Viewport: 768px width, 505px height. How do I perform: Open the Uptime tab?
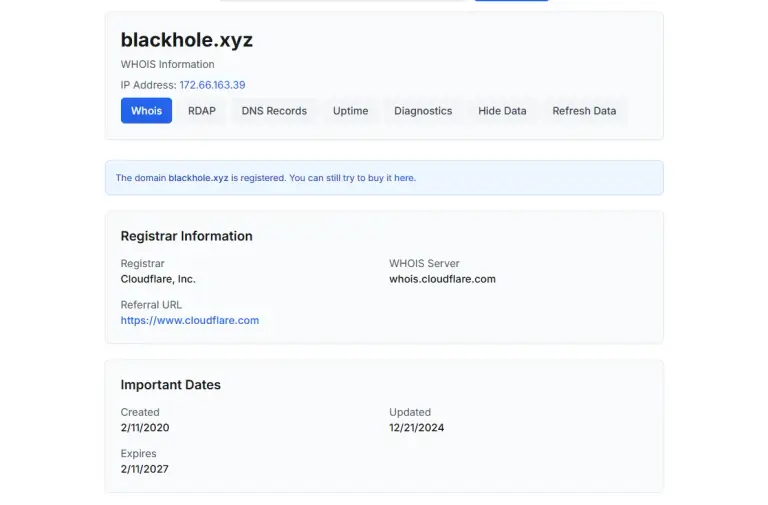pyautogui.click(x=350, y=111)
